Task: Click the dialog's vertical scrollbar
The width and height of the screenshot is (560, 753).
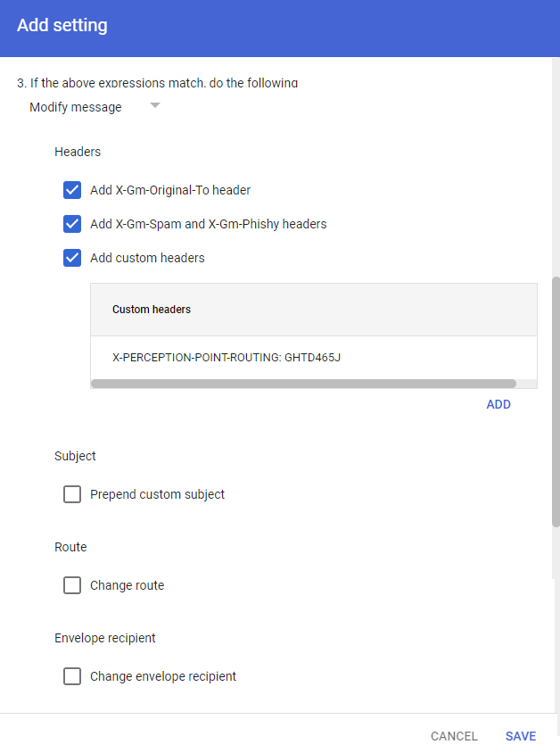Action: 556,401
